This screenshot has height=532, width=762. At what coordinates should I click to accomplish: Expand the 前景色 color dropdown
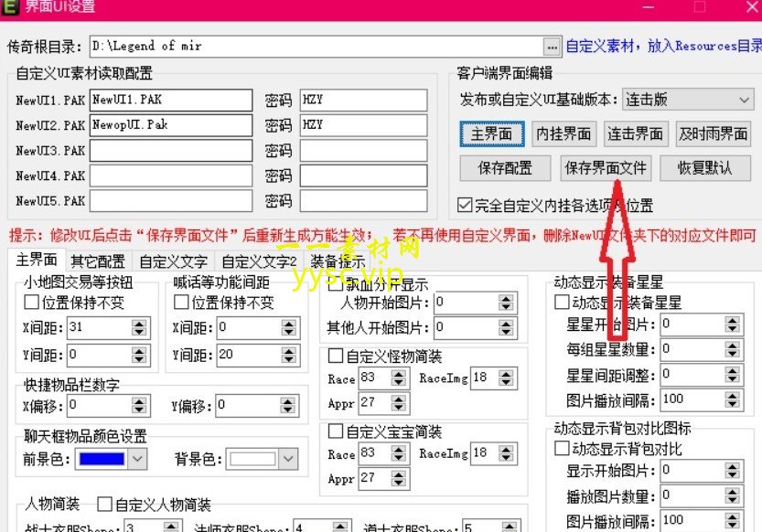pos(137,459)
